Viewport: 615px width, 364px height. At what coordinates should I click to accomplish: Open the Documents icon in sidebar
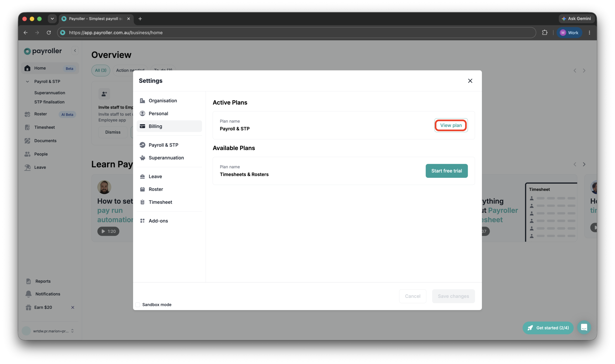point(27,141)
